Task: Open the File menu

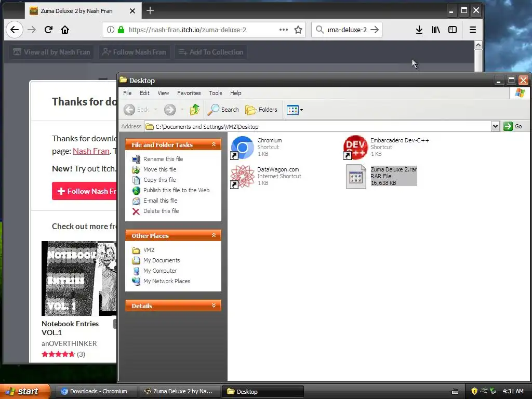Action: pos(127,93)
